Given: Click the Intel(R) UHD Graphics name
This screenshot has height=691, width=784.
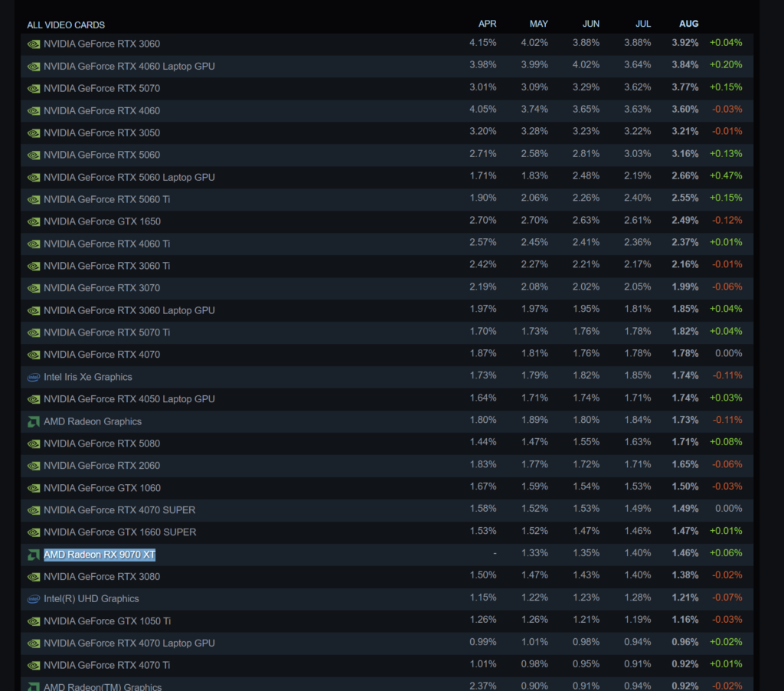Looking at the screenshot, I should [92, 599].
